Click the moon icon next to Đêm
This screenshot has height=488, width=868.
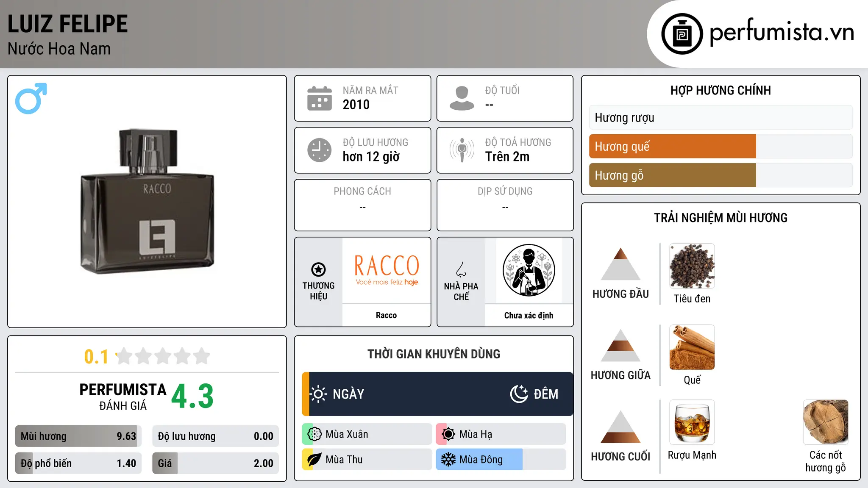click(x=519, y=394)
